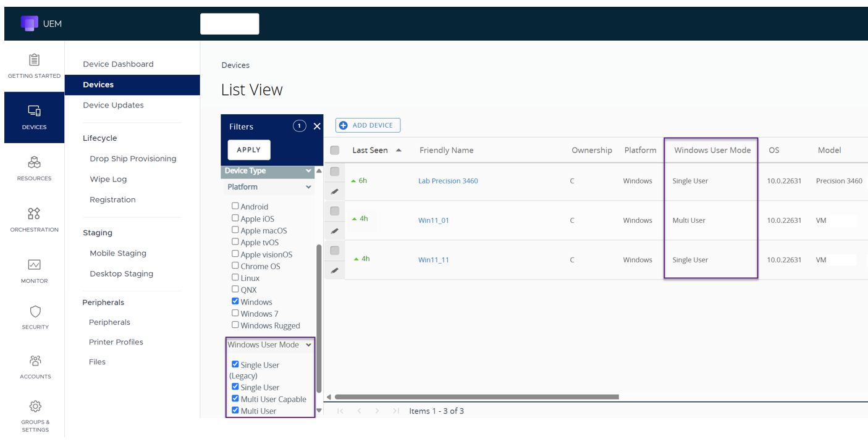The image size is (868, 447).
Task: Select the header checkbox to select all devices
Action: 334,149
